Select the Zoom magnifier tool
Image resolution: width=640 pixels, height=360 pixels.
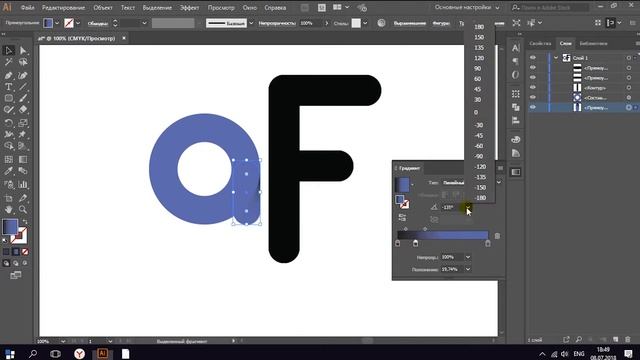point(23,210)
